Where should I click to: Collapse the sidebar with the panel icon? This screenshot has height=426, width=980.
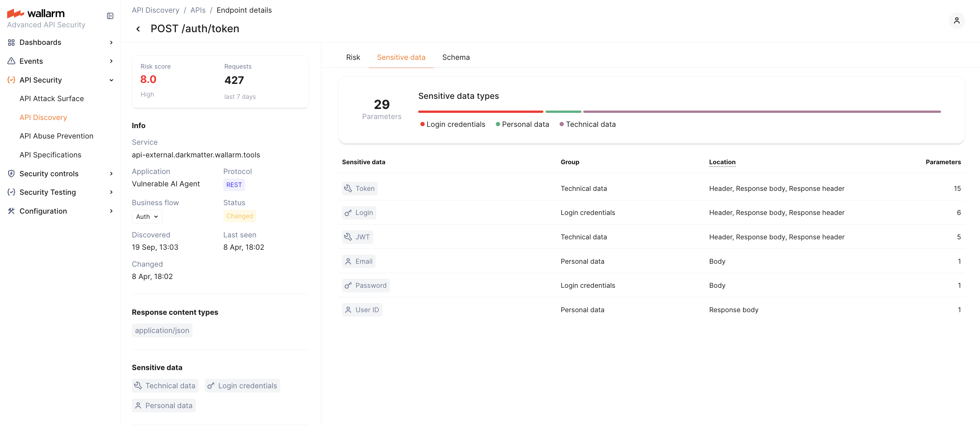(110, 16)
